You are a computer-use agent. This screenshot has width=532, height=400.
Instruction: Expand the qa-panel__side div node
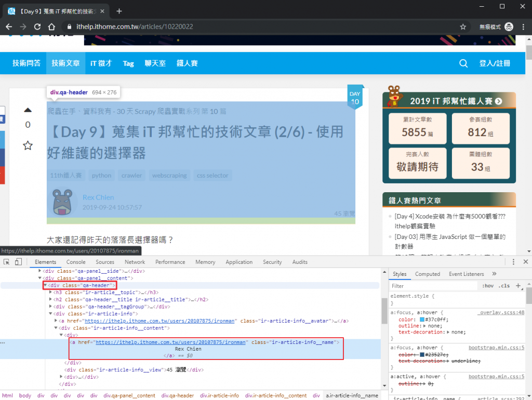[39, 271]
